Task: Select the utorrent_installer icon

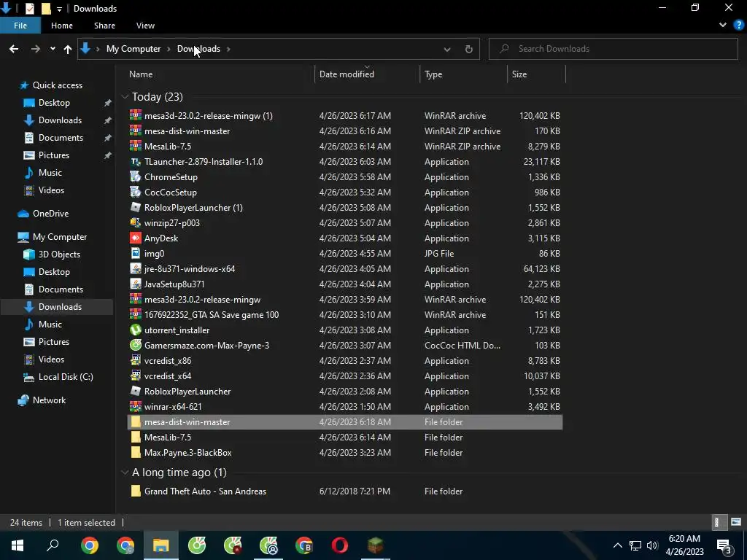Action: click(136, 330)
